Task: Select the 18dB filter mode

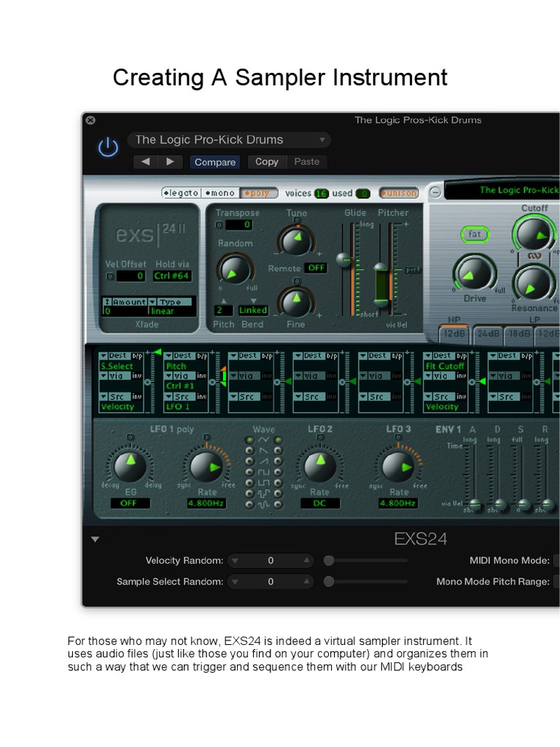Action: (x=519, y=334)
